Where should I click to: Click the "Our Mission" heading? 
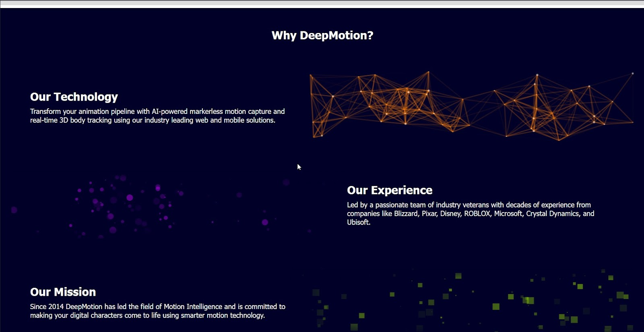(x=63, y=292)
